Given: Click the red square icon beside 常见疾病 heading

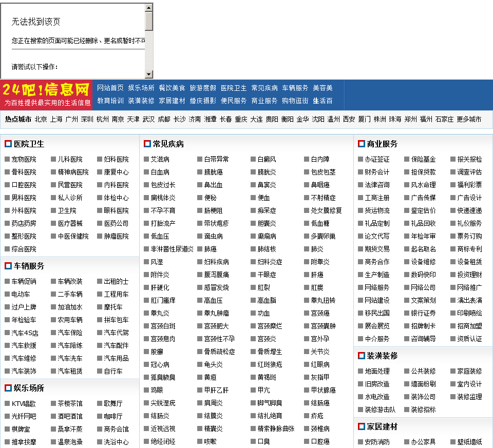Looking at the screenshot, I should [x=147, y=144].
